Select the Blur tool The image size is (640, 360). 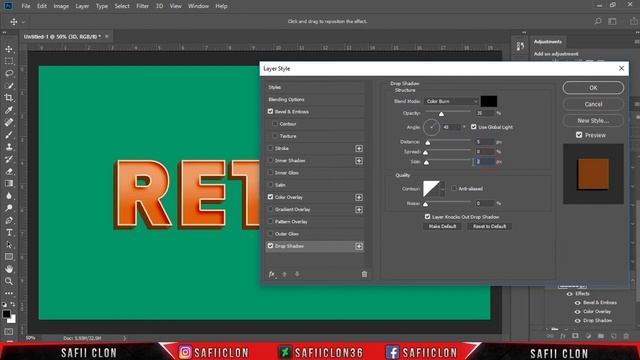(x=9, y=196)
